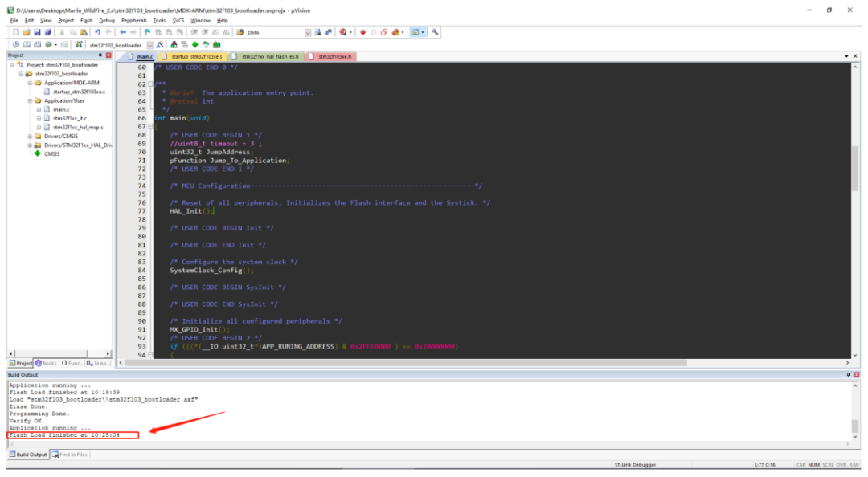Collapse the Project: stm32f103_bootloader root node
This screenshot has height=477, width=868.
coord(12,65)
